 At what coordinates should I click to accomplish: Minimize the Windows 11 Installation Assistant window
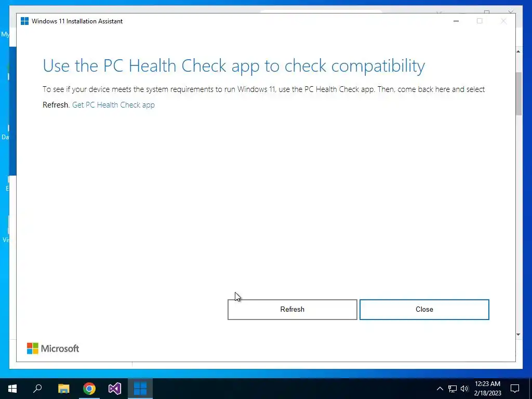point(456,21)
